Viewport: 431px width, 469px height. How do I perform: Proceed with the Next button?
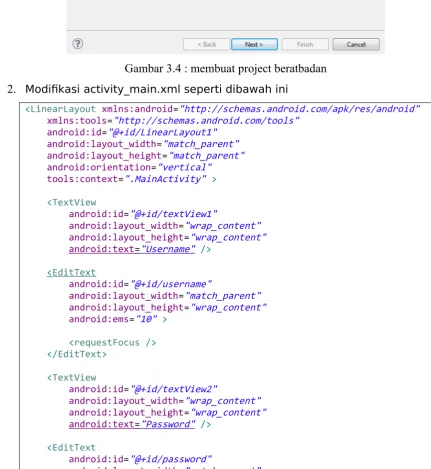(x=254, y=44)
